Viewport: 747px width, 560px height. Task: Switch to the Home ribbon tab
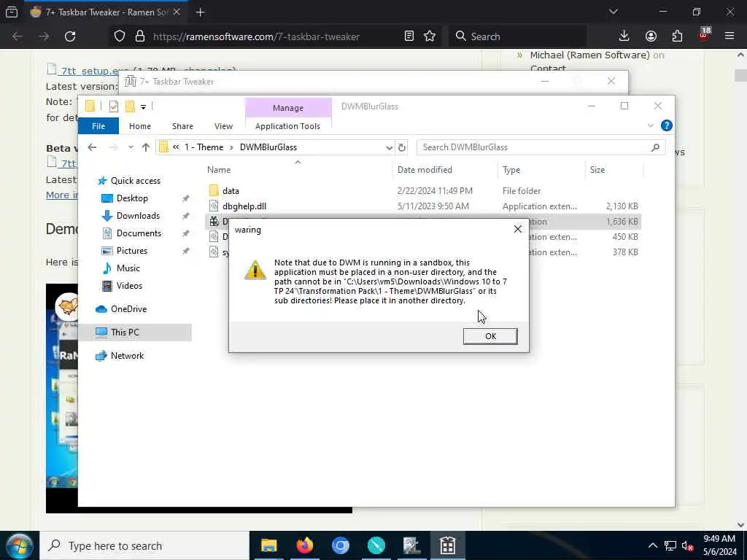139,126
